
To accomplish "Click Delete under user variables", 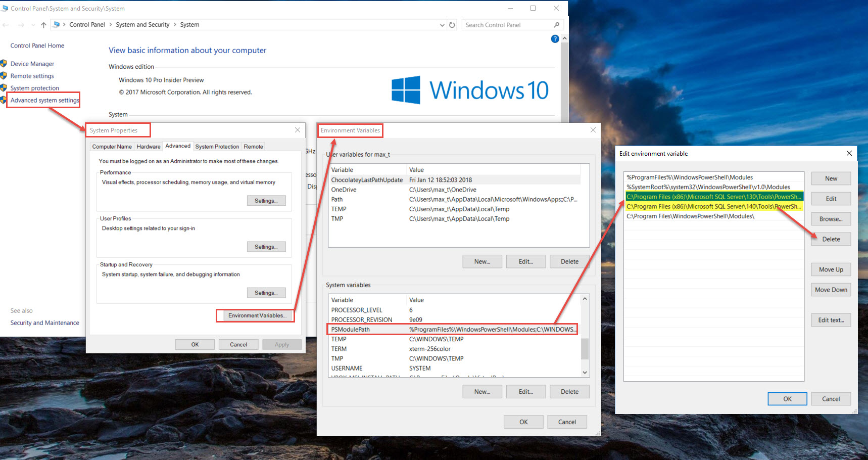I will pyautogui.click(x=569, y=261).
